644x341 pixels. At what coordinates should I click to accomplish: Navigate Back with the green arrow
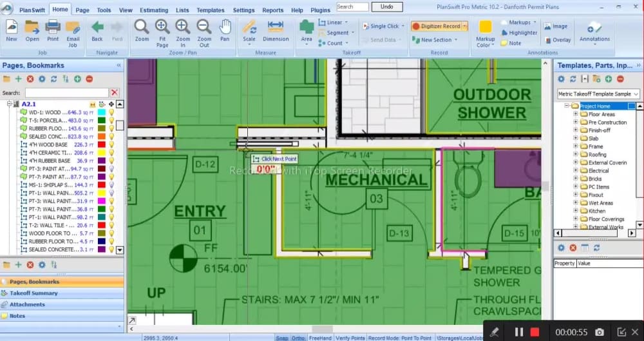(x=97, y=31)
